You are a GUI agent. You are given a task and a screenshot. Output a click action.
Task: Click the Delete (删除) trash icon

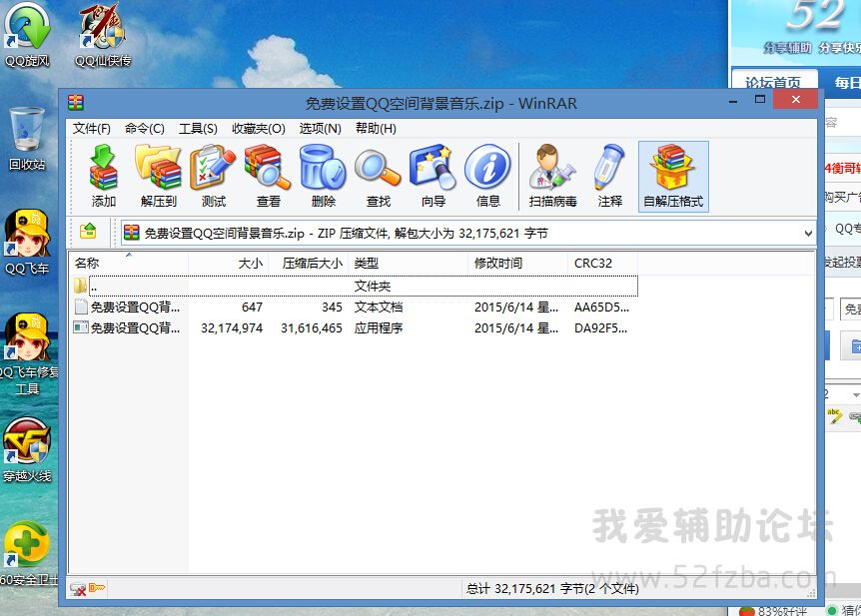pyautogui.click(x=323, y=177)
